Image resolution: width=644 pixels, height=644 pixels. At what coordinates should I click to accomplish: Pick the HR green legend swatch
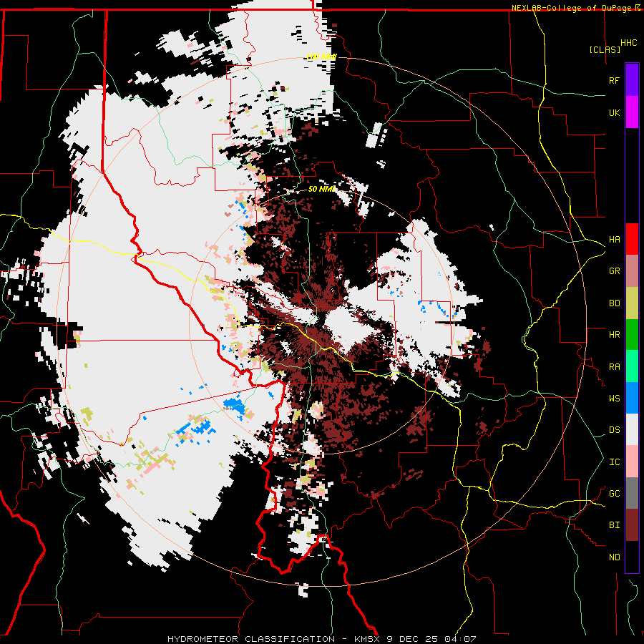click(632, 335)
